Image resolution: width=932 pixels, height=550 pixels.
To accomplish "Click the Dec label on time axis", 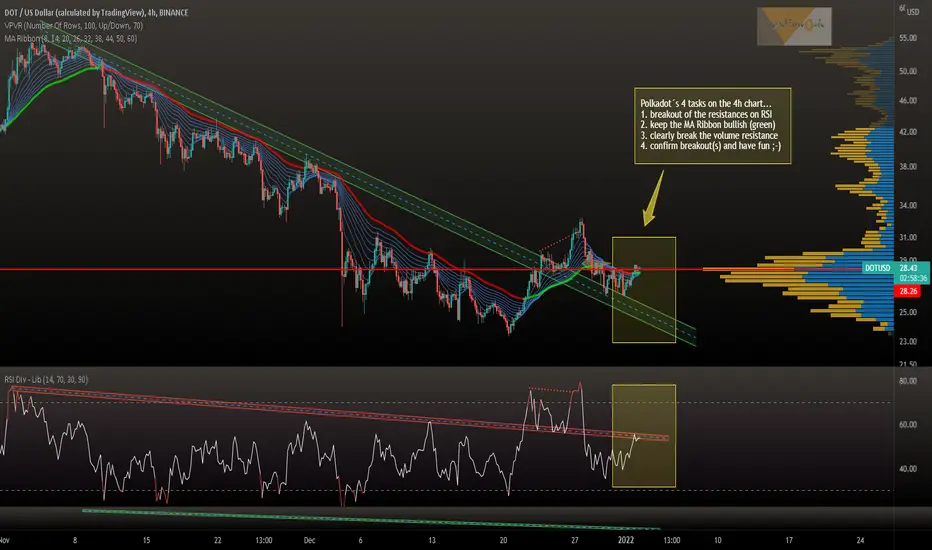I will click(309, 540).
